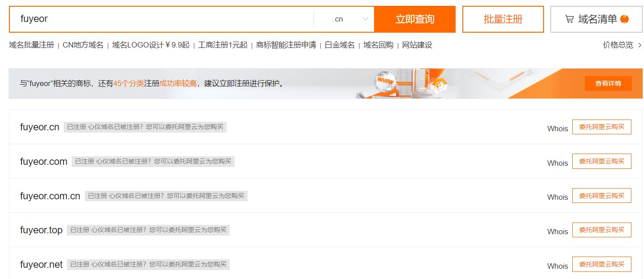This screenshot has width=644, height=279.
Task: Click the fuyeor domain search input field
Action: (x=161, y=19)
